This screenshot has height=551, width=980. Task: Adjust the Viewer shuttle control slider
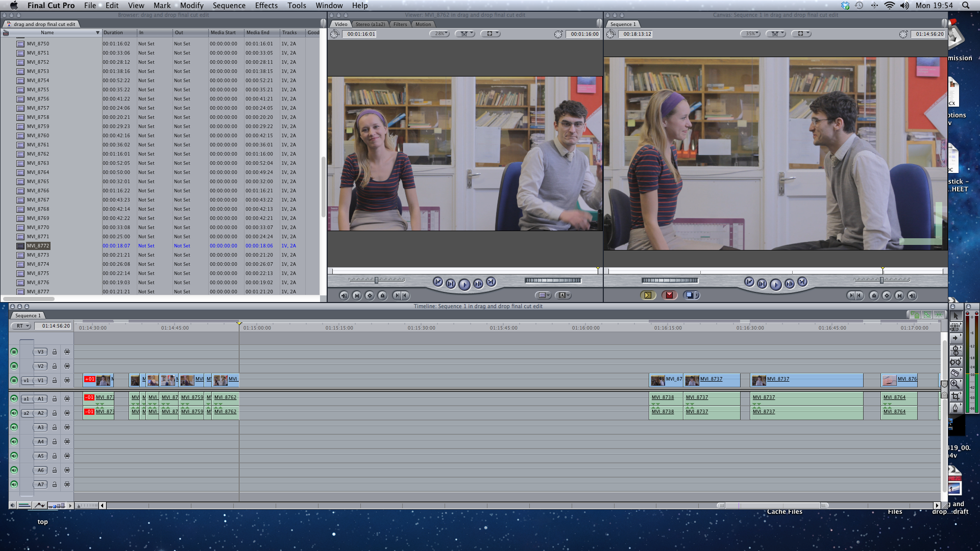tap(377, 280)
